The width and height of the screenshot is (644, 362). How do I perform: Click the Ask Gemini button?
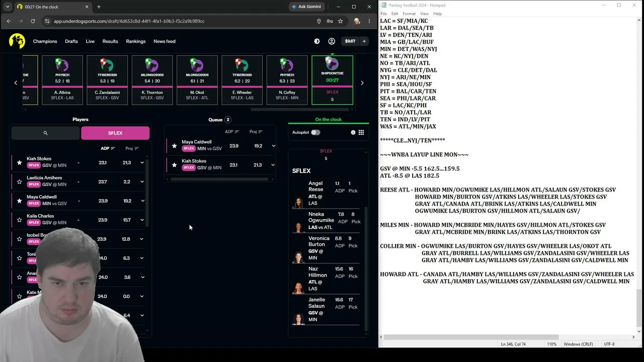point(306,7)
